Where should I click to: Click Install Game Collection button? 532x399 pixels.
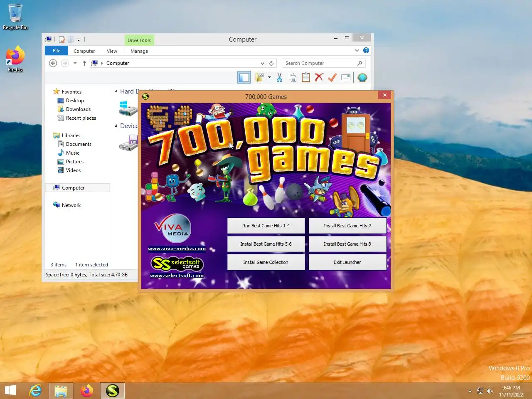(x=266, y=262)
